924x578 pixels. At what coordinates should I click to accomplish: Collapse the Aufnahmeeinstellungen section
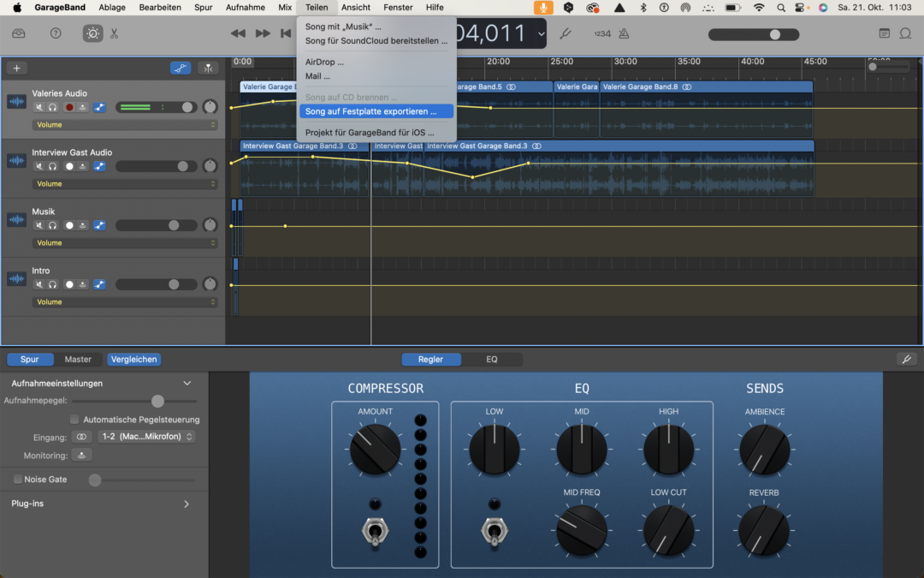187,384
